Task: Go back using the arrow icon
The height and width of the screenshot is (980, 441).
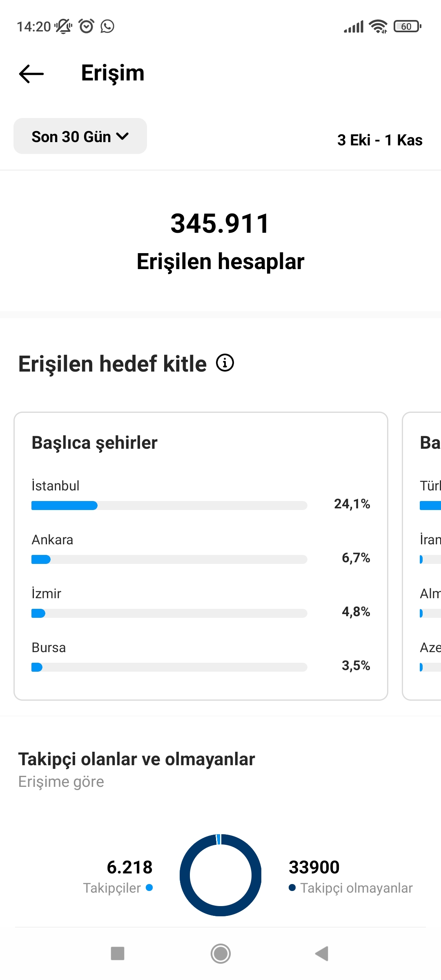Action: pos(31,74)
